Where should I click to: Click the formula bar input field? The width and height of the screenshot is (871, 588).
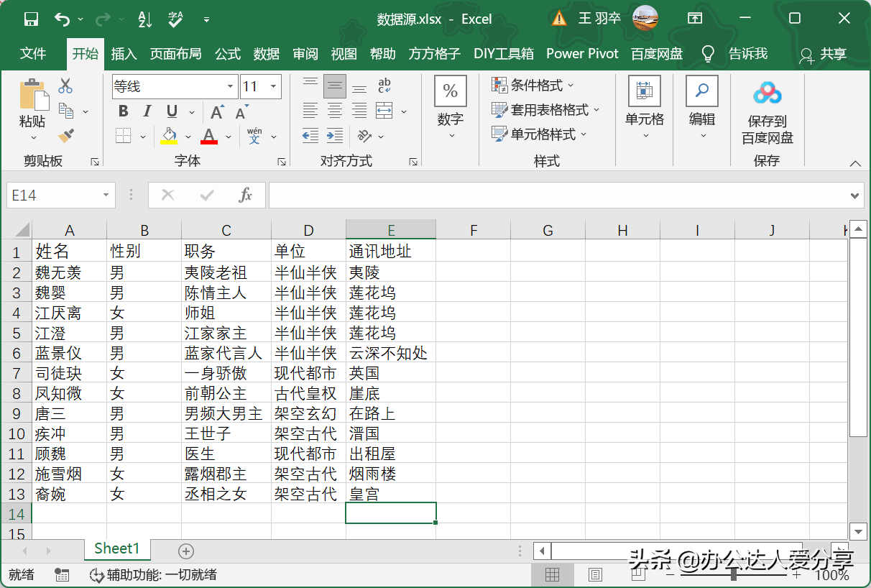pos(558,195)
